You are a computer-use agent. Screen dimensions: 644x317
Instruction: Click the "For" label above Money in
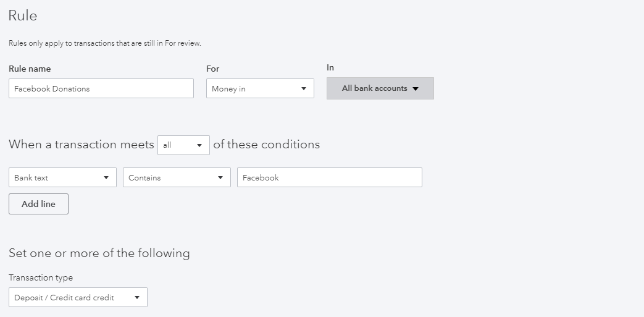click(x=213, y=69)
